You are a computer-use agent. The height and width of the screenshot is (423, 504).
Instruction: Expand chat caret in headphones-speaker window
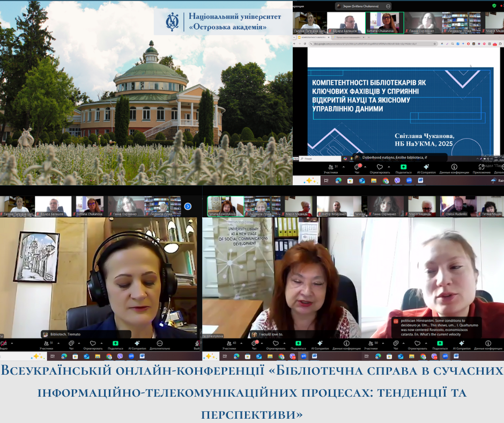pos(79,343)
